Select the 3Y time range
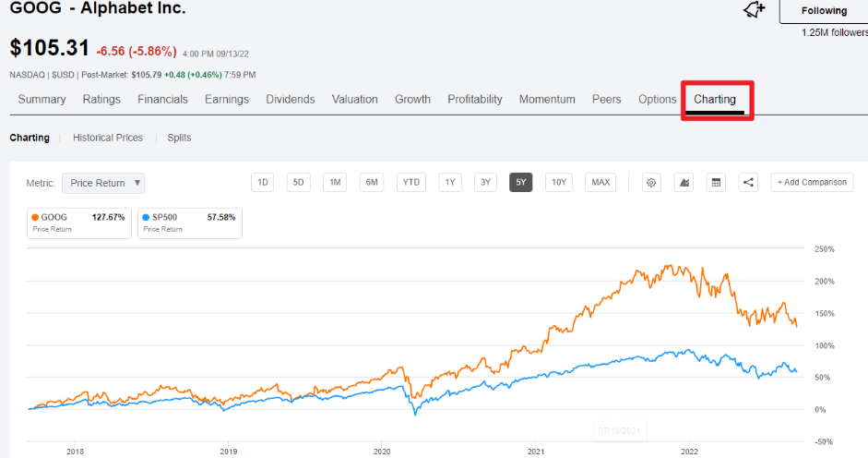This screenshot has height=458, width=868. coord(485,183)
